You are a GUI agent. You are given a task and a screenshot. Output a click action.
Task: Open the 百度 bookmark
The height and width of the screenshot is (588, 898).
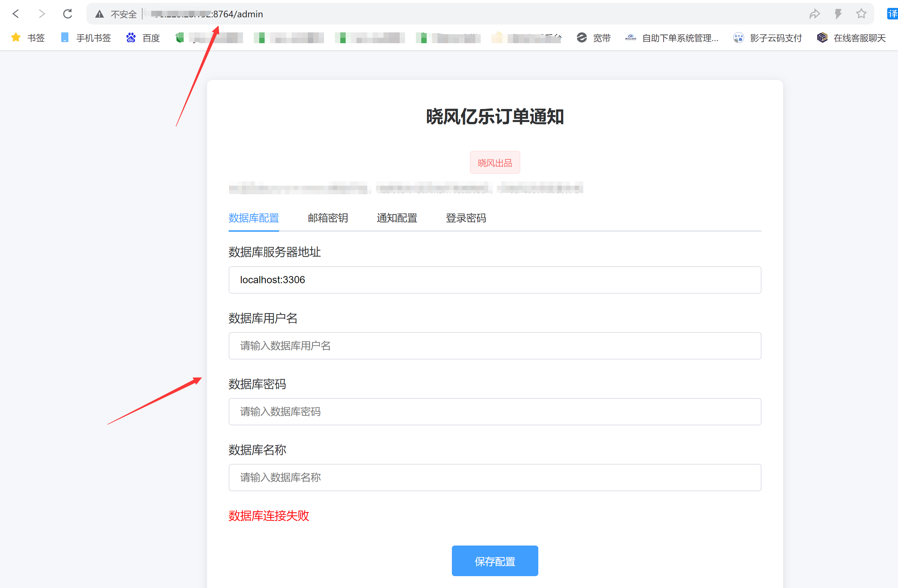pos(143,38)
